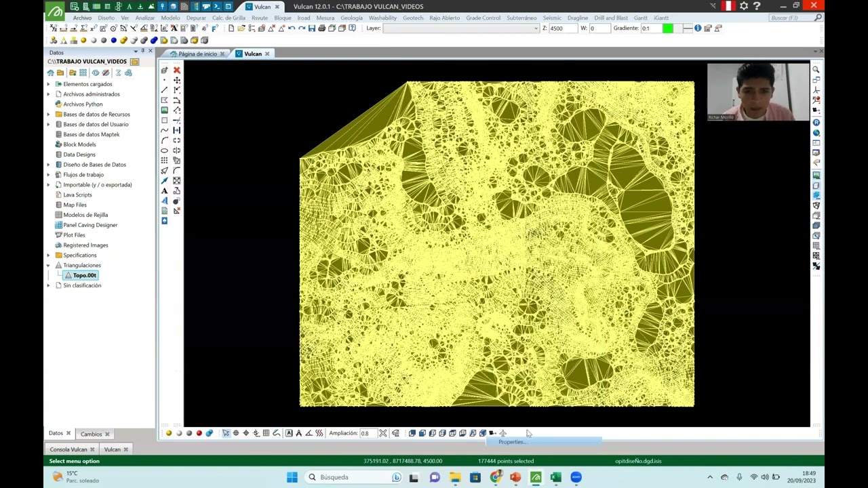The width and height of the screenshot is (868, 488).
Task: Click the print icon in the toolbar
Action: (321, 28)
